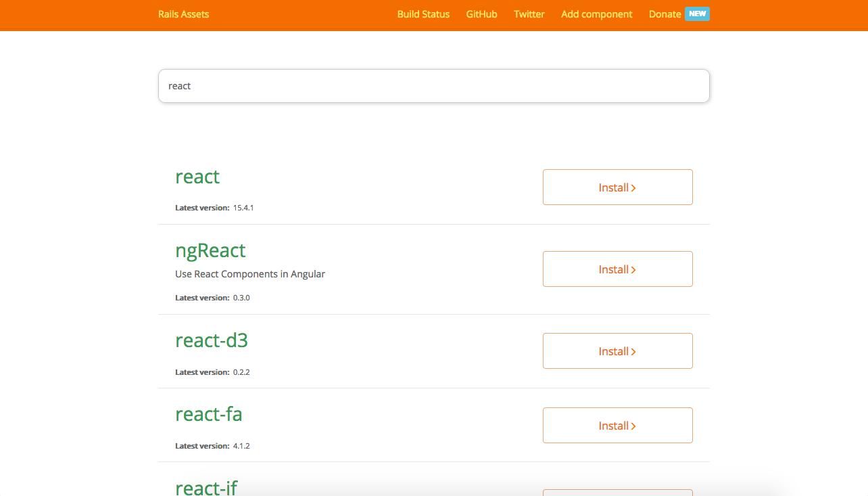Image resolution: width=868 pixels, height=496 pixels.
Task: Select the react version number 15.4.1
Action: (x=243, y=208)
